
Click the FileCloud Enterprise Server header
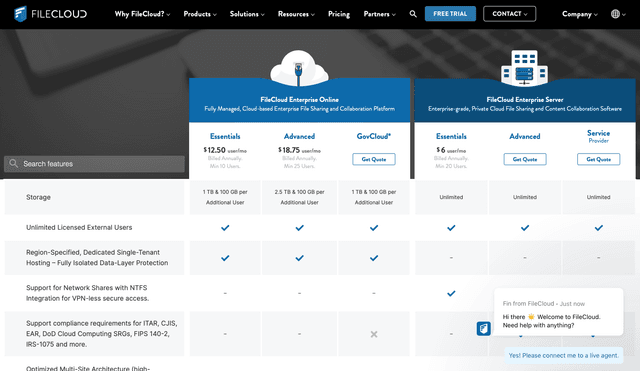point(525,100)
